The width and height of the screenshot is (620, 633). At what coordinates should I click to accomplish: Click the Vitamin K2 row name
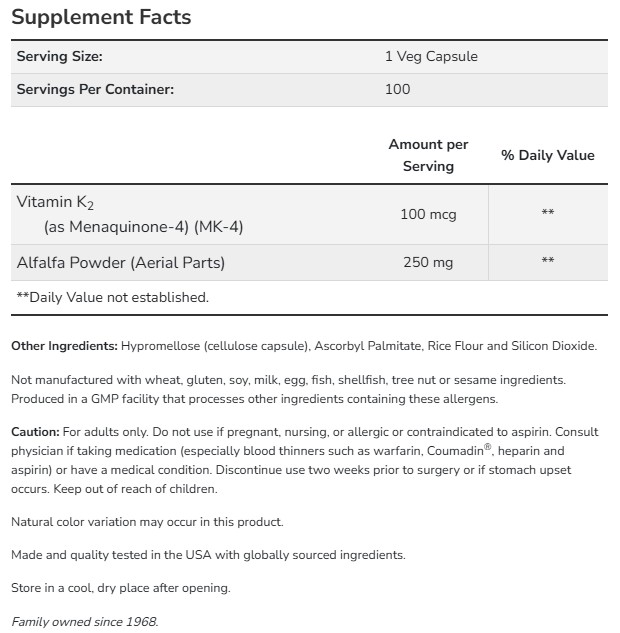click(x=56, y=202)
